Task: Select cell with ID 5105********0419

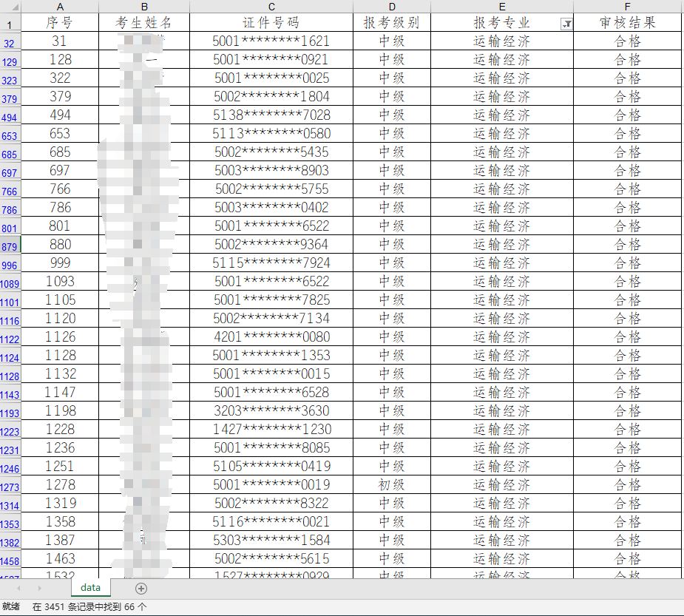Action: [271, 467]
